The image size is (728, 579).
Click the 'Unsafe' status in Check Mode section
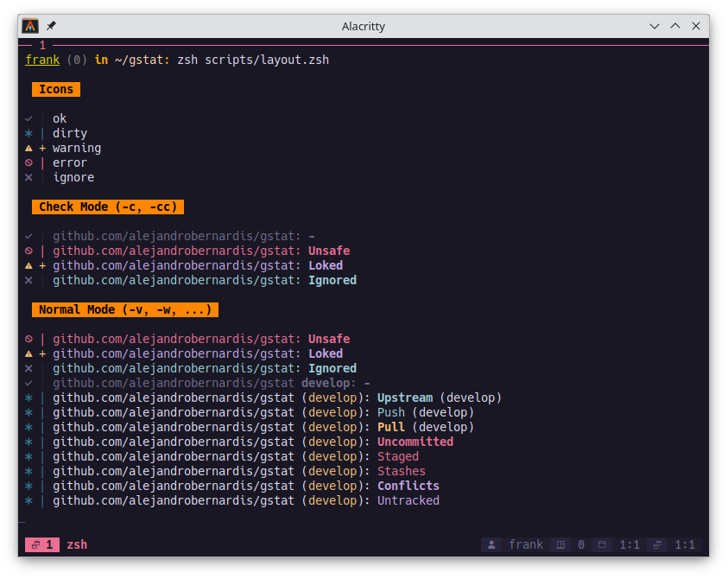(x=329, y=251)
